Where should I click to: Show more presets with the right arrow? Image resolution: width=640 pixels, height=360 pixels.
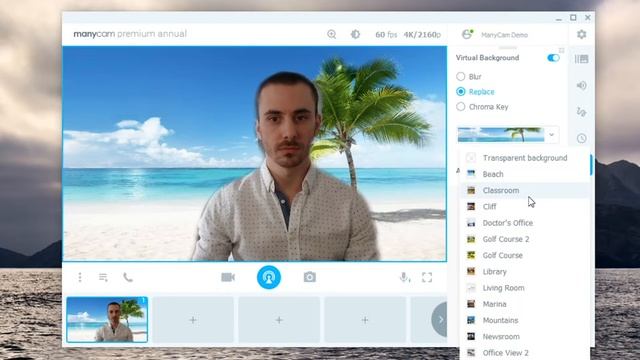440,320
